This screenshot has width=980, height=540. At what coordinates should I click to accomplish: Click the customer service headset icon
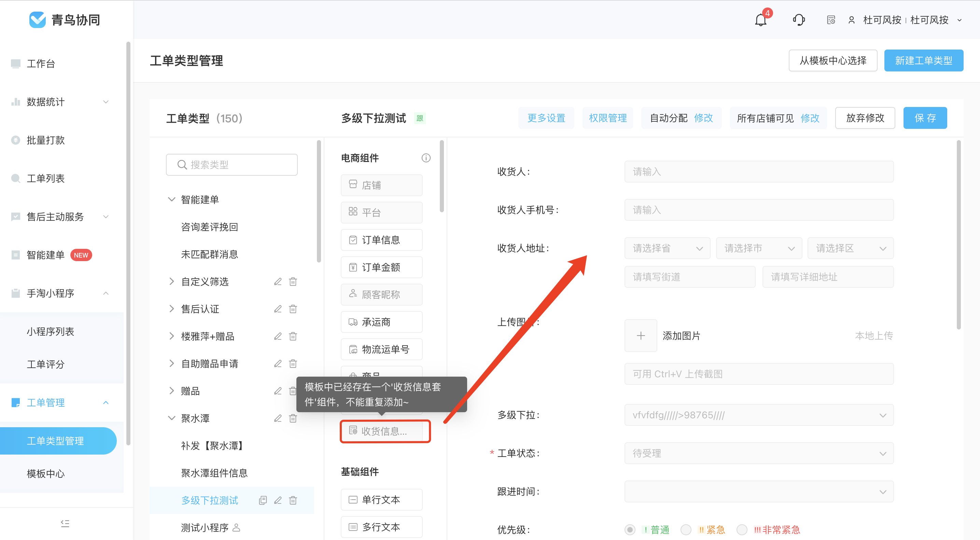[799, 20]
